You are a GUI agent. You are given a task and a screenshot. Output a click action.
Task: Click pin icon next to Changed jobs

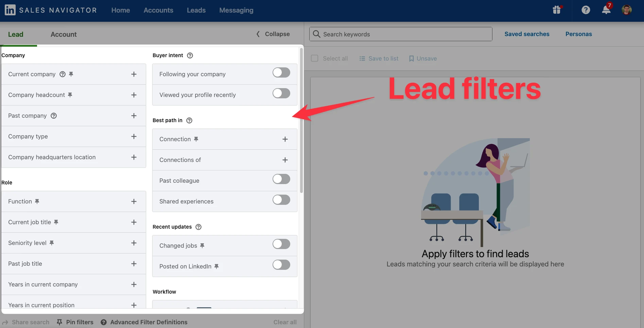click(x=202, y=246)
